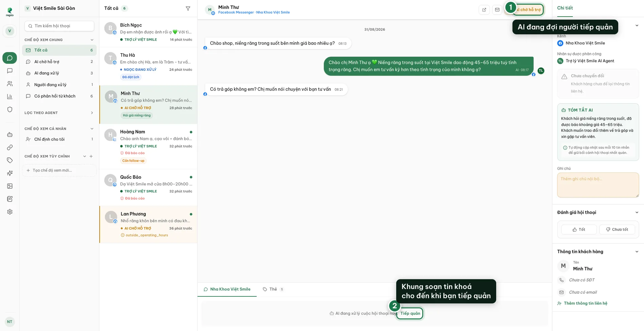
Task: Click the envelope icon in chat header
Action: tap(497, 9)
